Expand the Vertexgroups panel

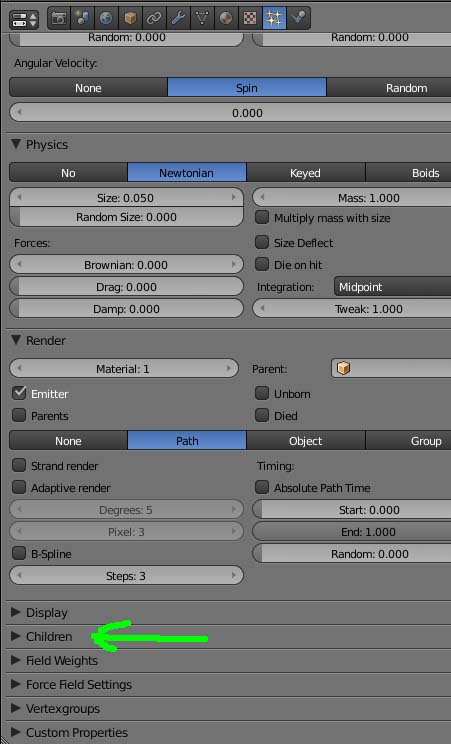pos(16,708)
